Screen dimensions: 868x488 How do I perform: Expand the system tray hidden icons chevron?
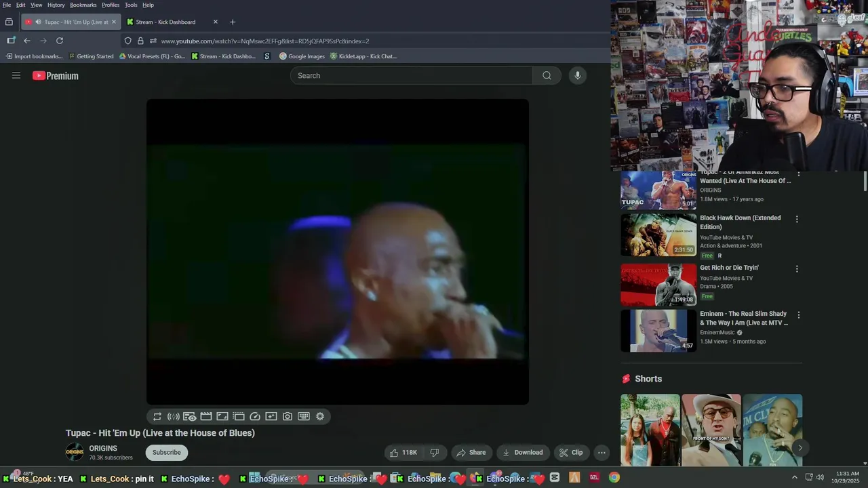click(795, 477)
